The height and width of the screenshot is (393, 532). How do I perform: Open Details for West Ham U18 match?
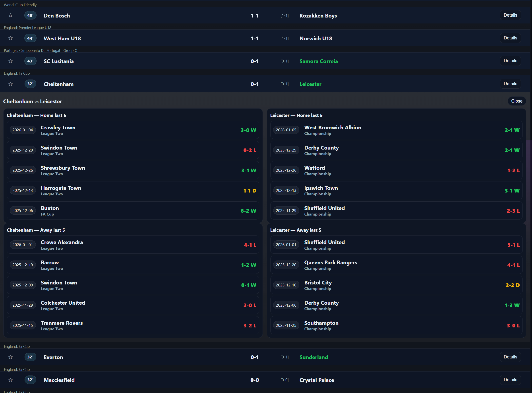tap(510, 38)
